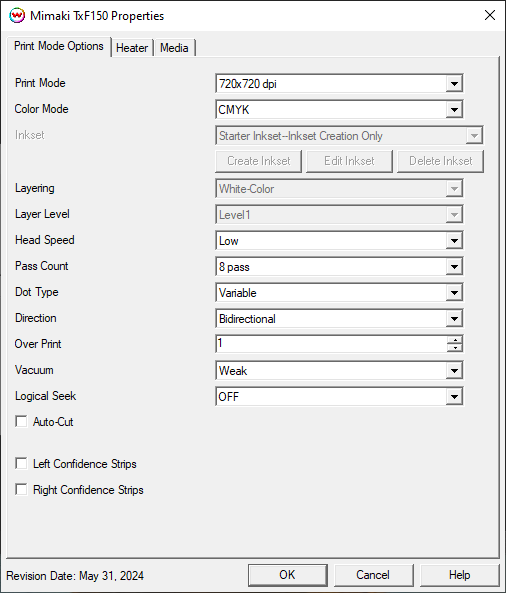This screenshot has height=593, width=506.
Task: Click the Help button
Action: [x=459, y=575]
